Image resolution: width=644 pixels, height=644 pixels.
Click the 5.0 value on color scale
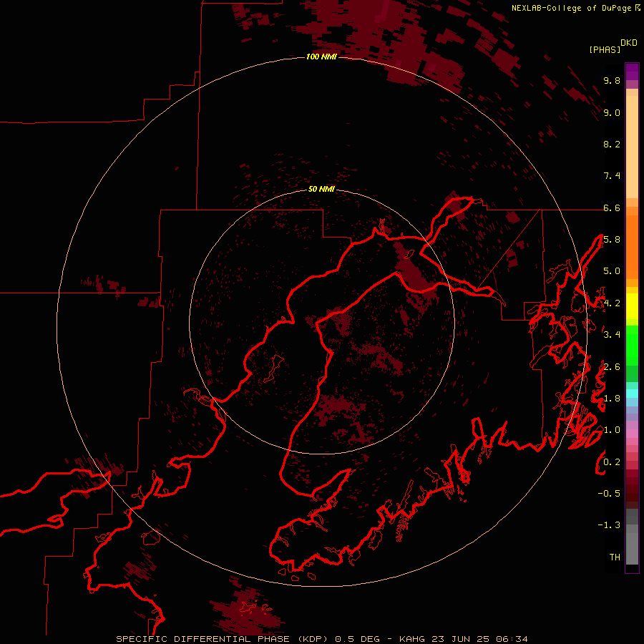tap(612, 271)
